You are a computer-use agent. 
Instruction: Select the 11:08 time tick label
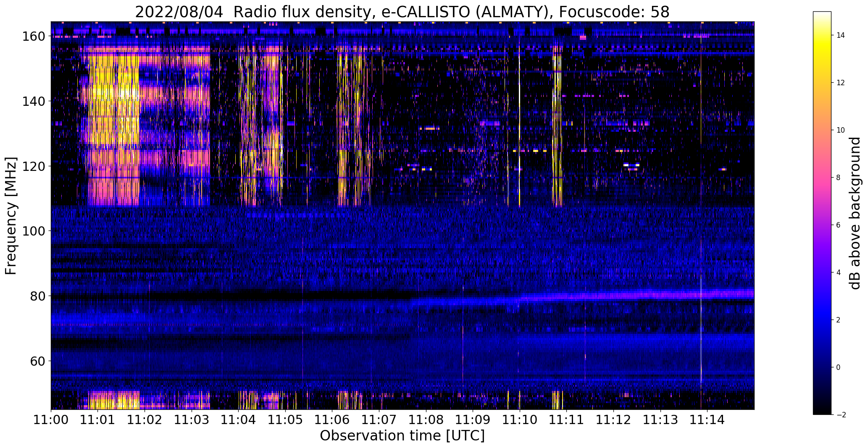(426, 419)
